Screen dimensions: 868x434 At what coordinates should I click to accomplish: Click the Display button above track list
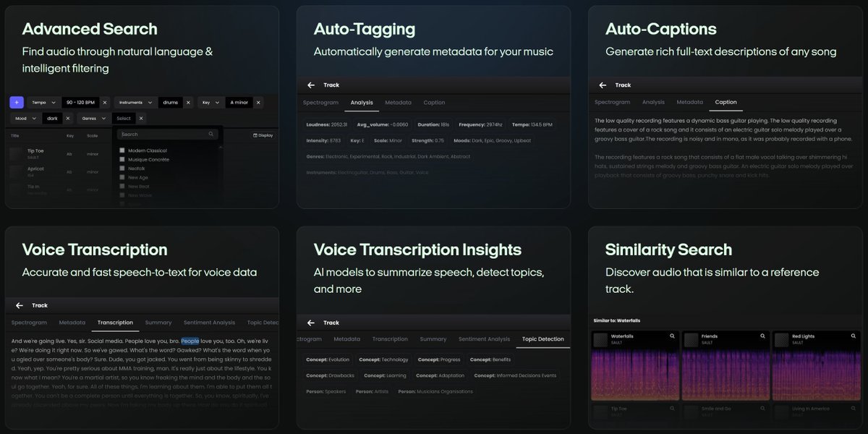coord(263,135)
